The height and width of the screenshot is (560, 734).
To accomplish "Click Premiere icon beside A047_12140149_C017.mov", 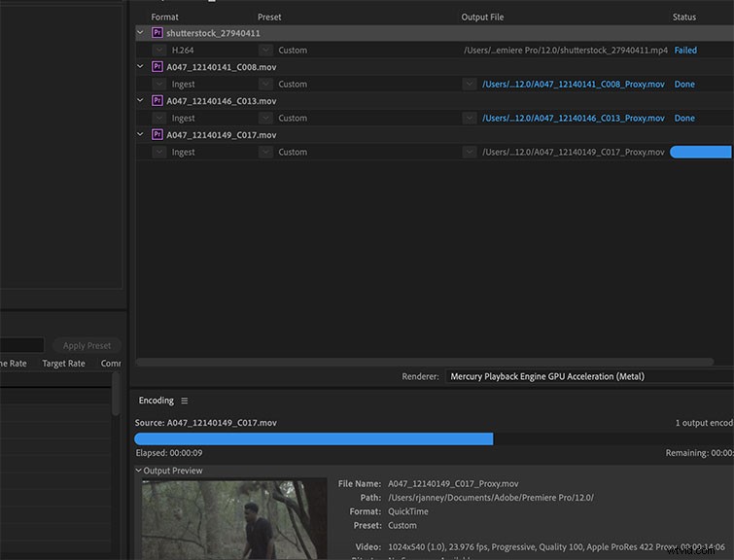I will coord(157,135).
